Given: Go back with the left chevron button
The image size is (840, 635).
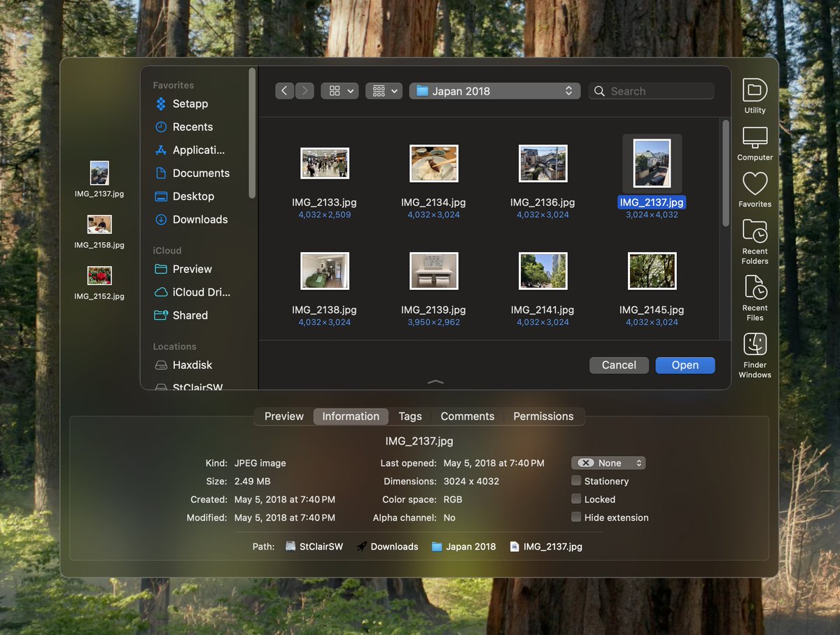Looking at the screenshot, I should tap(284, 91).
